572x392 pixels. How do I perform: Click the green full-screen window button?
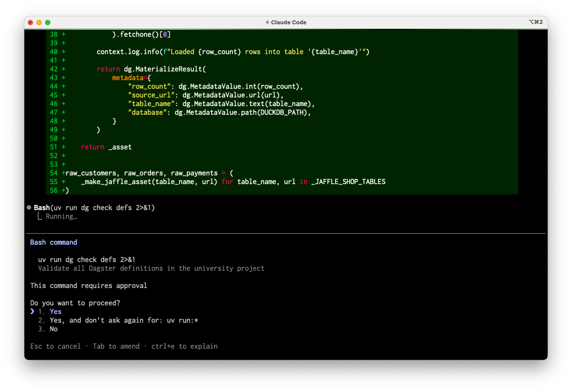coord(48,23)
